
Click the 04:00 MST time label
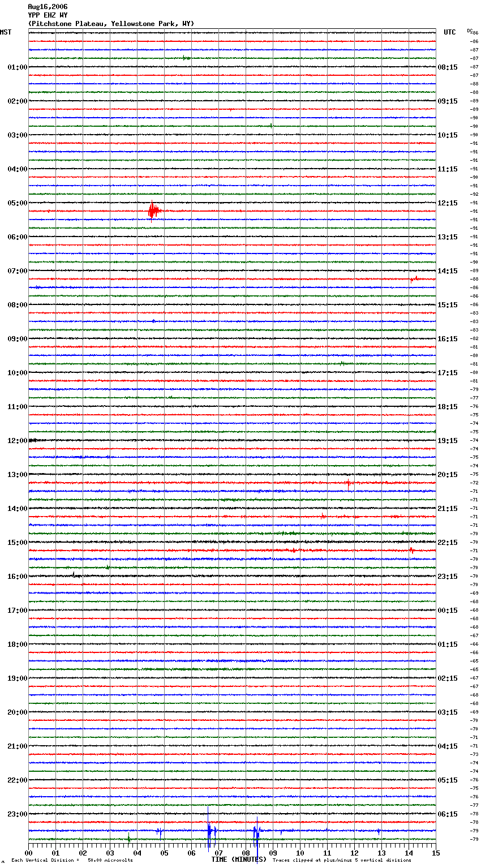(17, 169)
